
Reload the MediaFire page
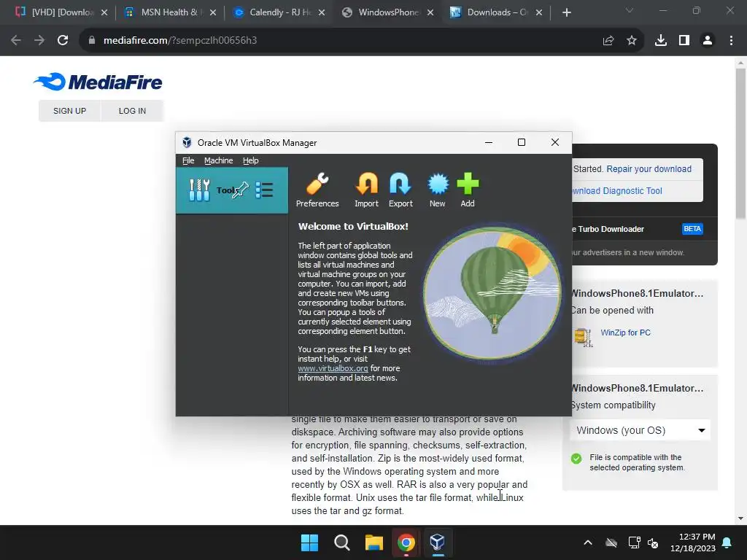pyautogui.click(x=63, y=41)
